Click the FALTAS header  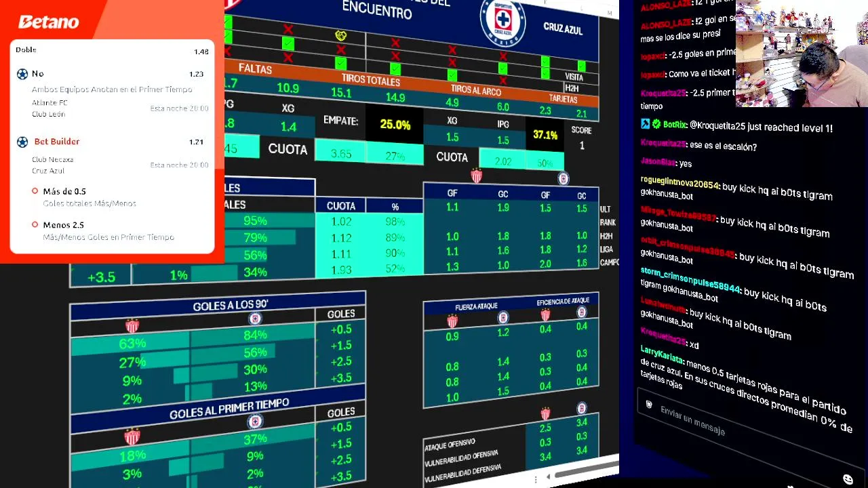(255, 69)
